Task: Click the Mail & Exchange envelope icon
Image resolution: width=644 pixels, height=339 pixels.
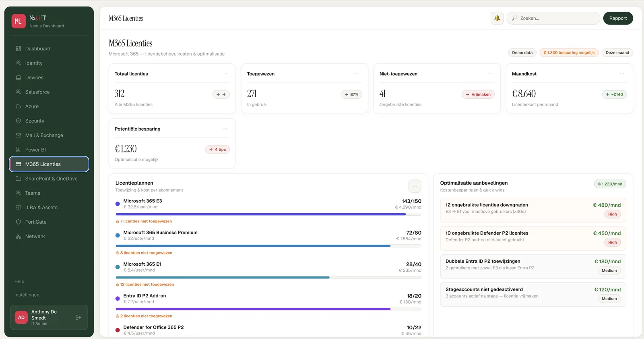Action: point(19,135)
